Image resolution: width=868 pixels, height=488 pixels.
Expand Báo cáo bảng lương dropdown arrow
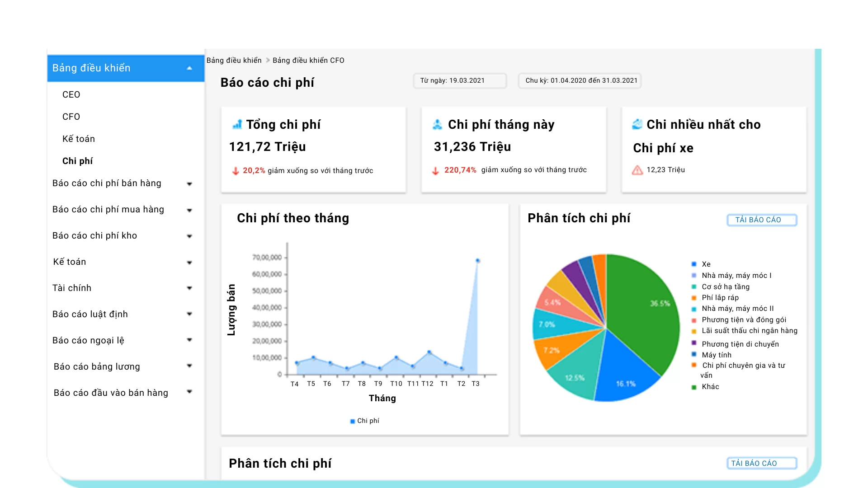point(189,366)
